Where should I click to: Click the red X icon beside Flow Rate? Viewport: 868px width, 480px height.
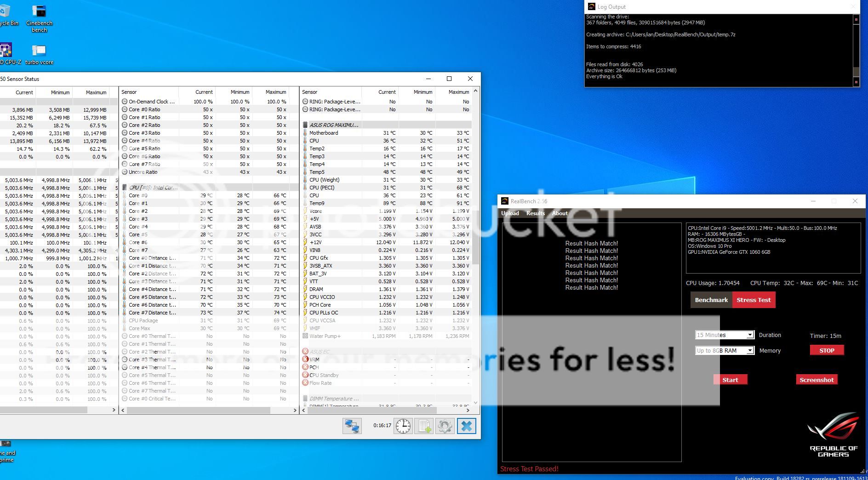(x=305, y=383)
